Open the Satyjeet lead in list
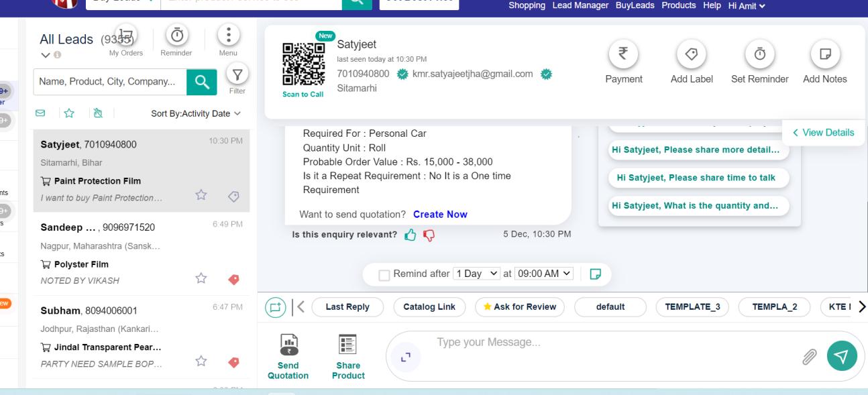The width and height of the screenshot is (868, 395). point(142,171)
